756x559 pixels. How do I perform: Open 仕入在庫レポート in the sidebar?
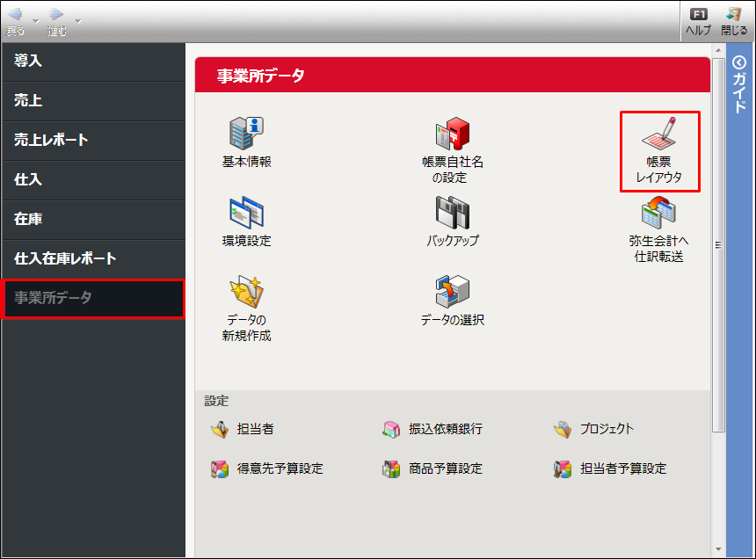point(93,258)
